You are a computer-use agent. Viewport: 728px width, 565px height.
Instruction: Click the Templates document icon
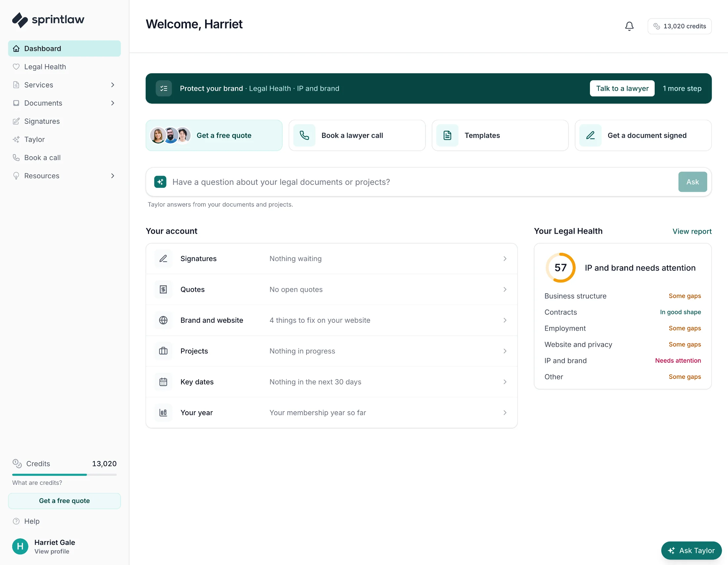tap(447, 135)
